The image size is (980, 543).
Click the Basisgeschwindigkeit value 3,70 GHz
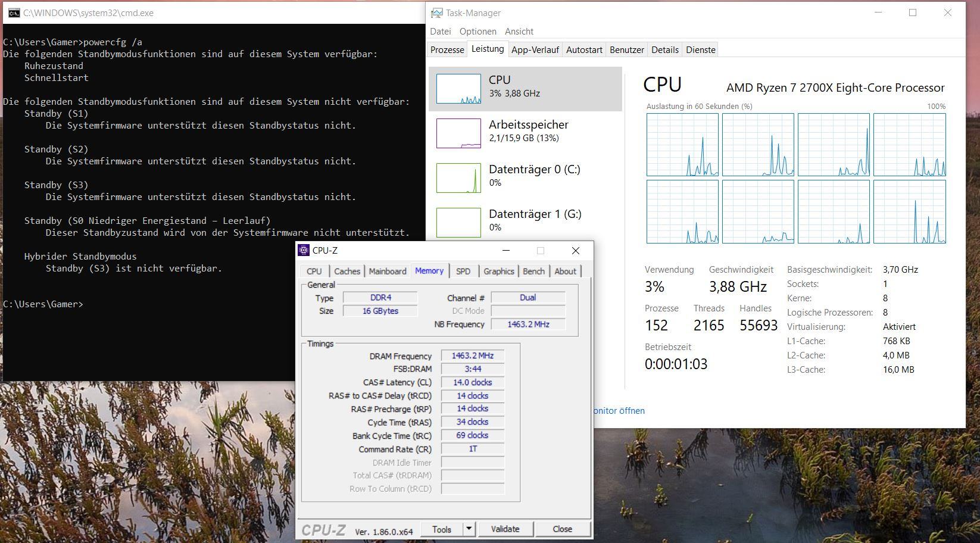pos(900,270)
